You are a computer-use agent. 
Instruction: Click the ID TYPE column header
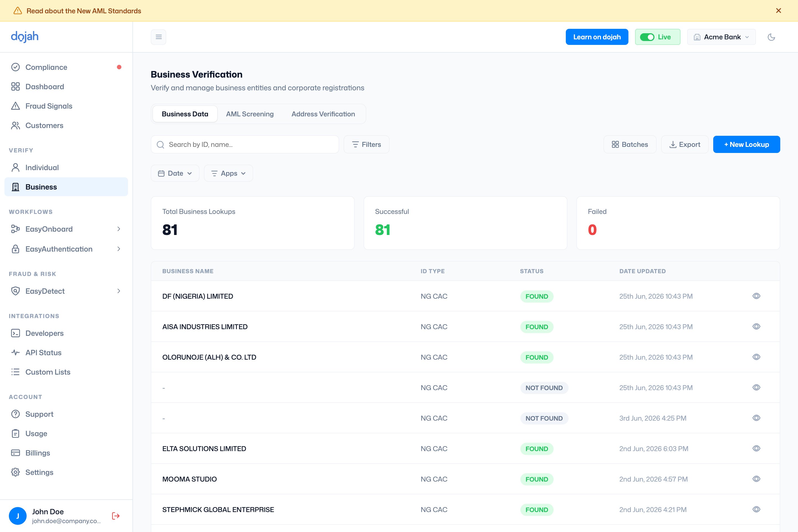point(432,271)
